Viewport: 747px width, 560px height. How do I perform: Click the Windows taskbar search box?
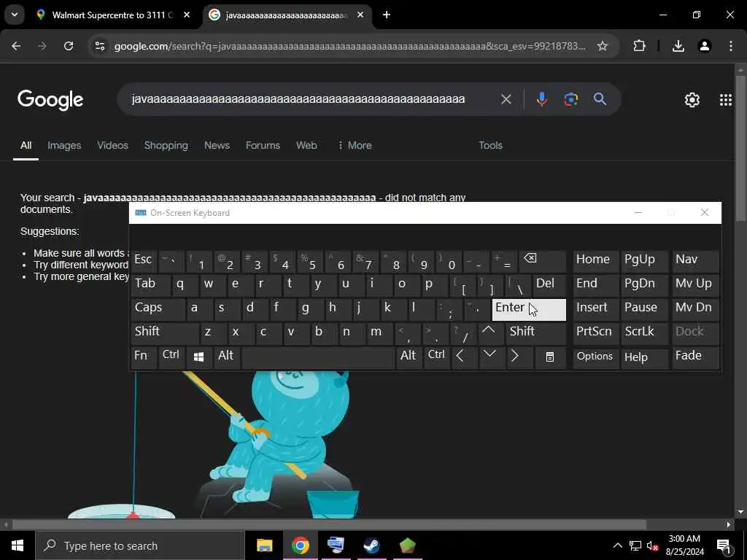click(139, 545)
